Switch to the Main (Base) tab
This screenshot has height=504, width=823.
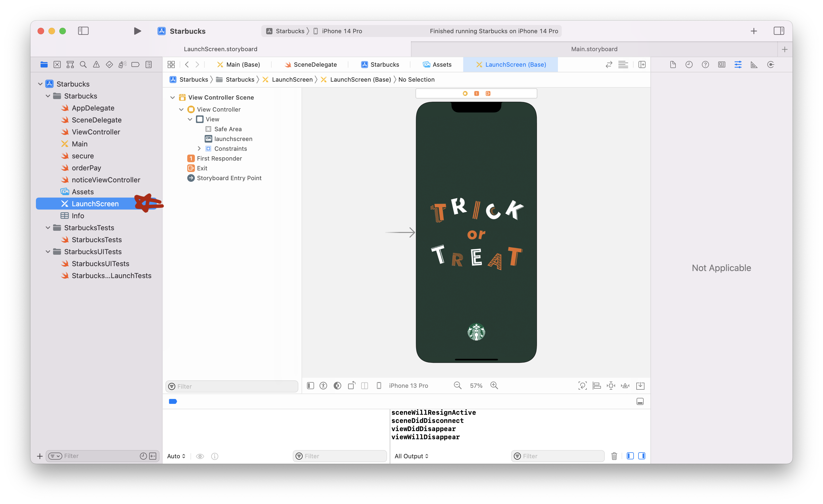(x=238, y=64)
